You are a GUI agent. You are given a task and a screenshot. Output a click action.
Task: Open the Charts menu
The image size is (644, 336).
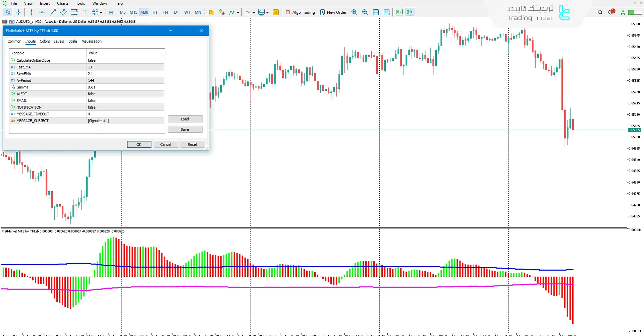(x=63, y=3)
